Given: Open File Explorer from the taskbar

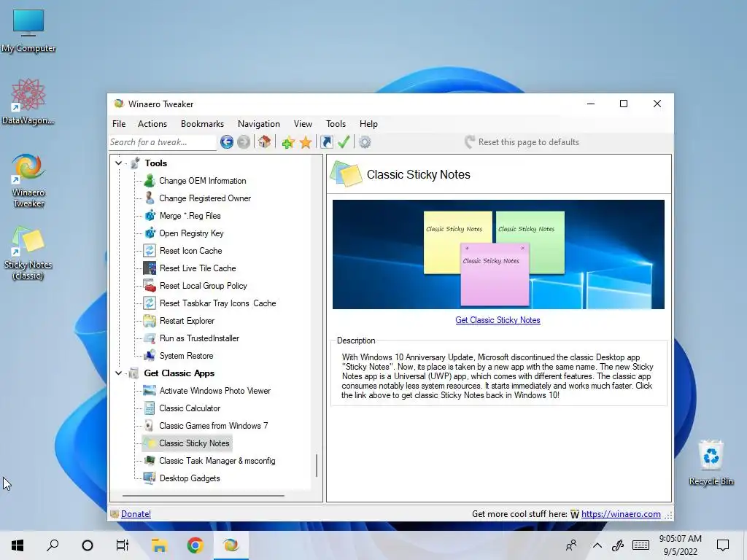Looking at the screenshot, I should [x=159, y=545].
